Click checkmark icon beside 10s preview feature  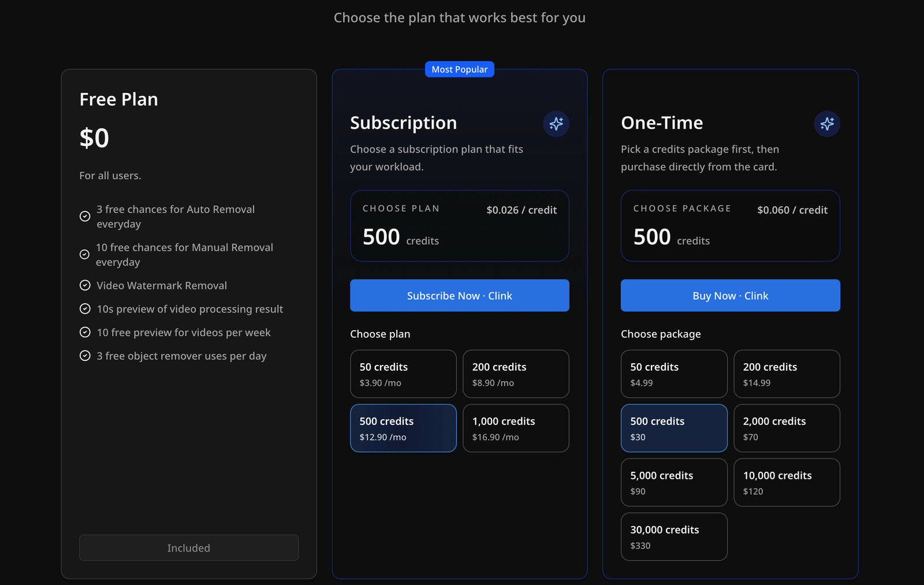[x=85, y=309]
